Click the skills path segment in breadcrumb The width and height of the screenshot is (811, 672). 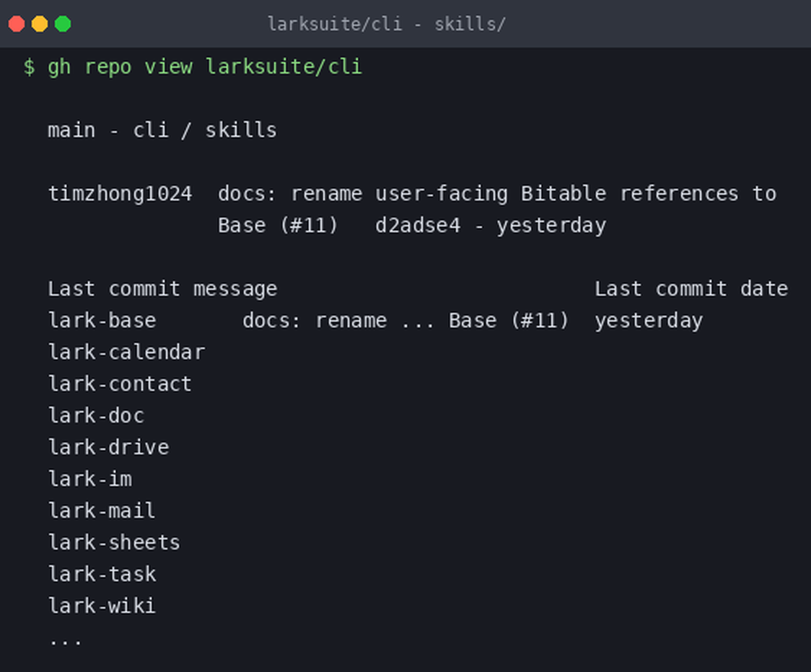pos(242,131)
